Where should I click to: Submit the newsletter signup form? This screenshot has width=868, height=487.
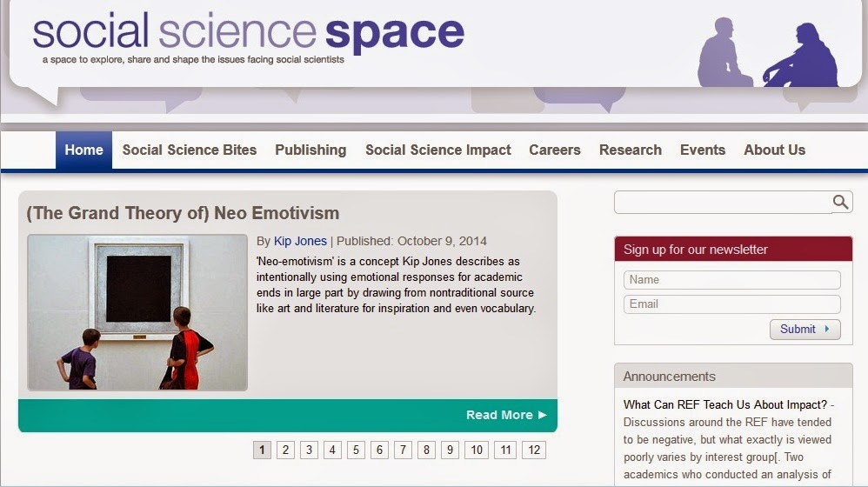pyautogui.click(x=805, y=330)
